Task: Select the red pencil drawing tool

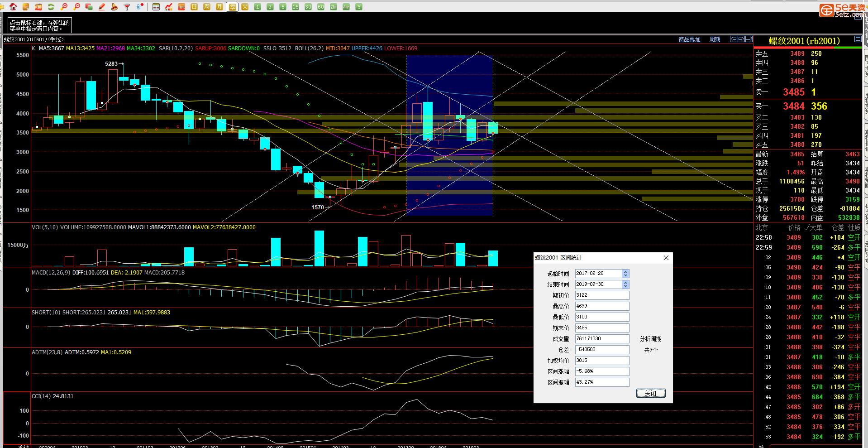Action: coord(102,7)
